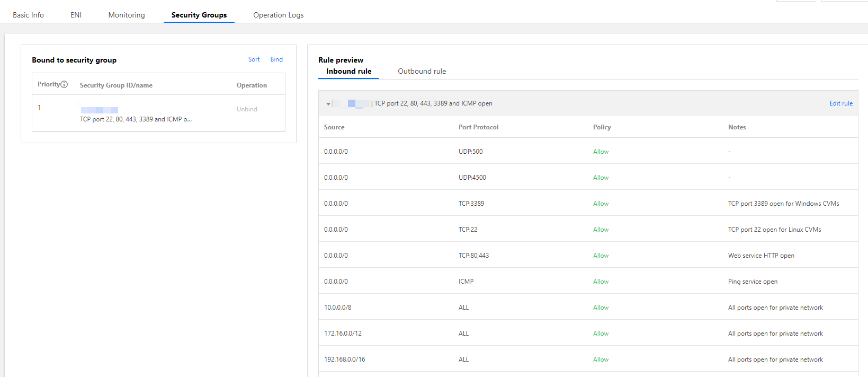Switch to the Outbound rule tab
The height and width of the screenshot is (377, 868).
click(422, 71)
